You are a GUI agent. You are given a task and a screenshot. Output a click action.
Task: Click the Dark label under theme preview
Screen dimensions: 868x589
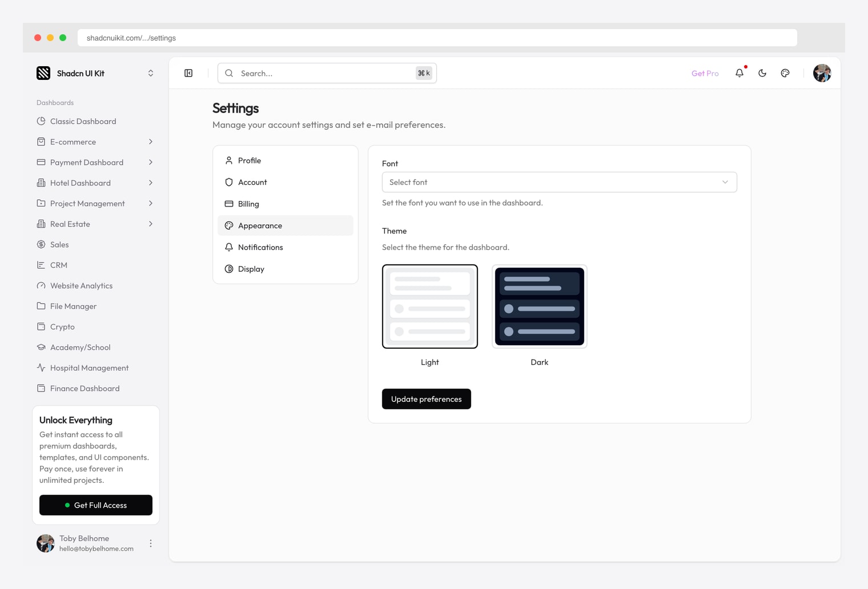click(540, 362)
